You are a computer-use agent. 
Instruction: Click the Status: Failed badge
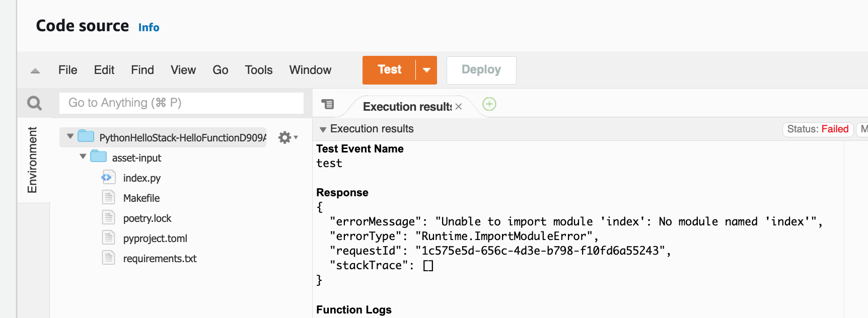tap(818, 129)
